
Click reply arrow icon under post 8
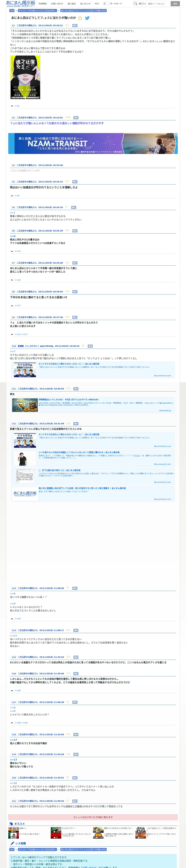pos(12,306)
